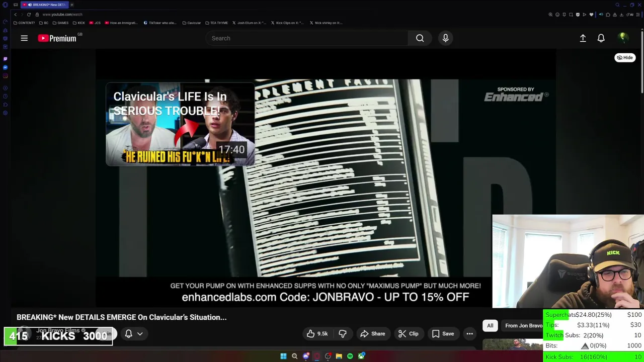Open the CONTENT? bookmark folder
This screenshot has width=644, height=362.
coord(24,23)
